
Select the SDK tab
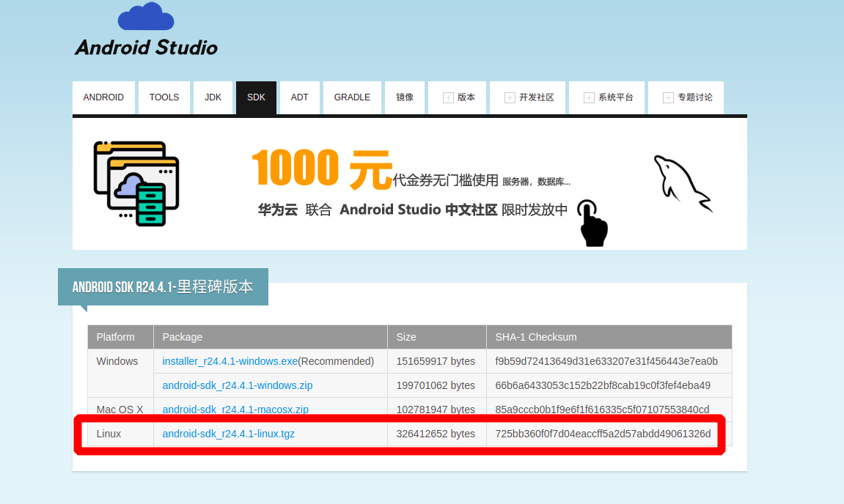pos(256,97)
